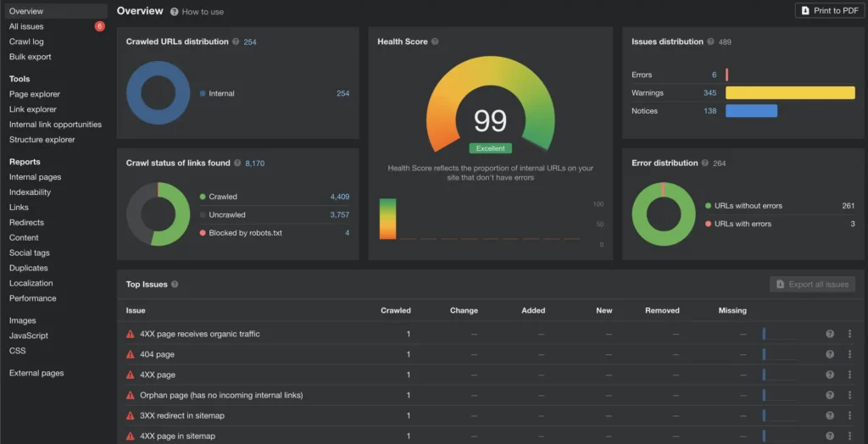Click error triangle icon of Orphan page row
Image resolution: width=868 pixels, height=444 pixels.
[130, 396]
